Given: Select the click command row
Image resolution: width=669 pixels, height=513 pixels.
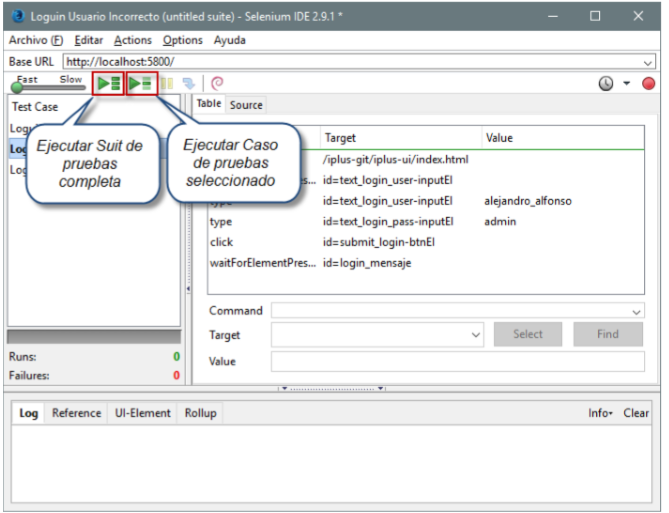Looking at the screenshot, I should [426, 242].
